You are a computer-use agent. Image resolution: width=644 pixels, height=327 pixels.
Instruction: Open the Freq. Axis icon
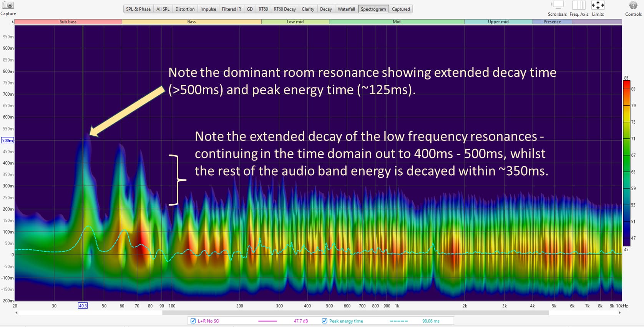coord(579,5)
